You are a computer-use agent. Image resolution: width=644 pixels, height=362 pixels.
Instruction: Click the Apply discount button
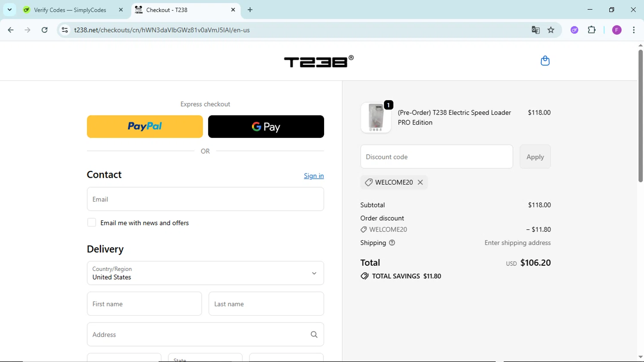(535, 157)
